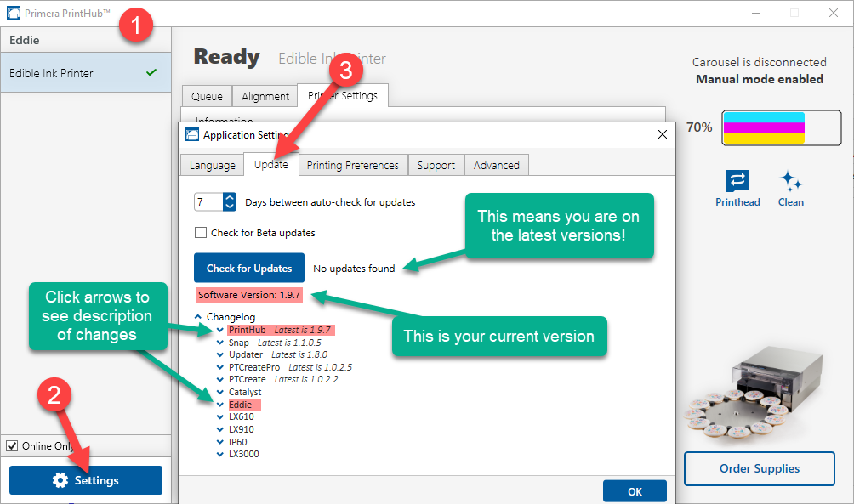Click the Application Settings dialog icon
Viewport: 854px width, 504px height.
point(192,134)
